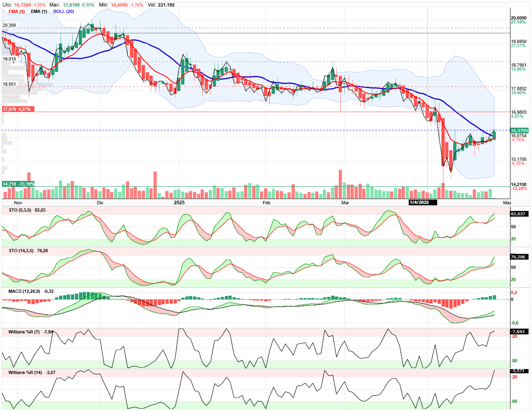Click the Feb label on time axis
532x411 pixels.
[x=266, y=202]
